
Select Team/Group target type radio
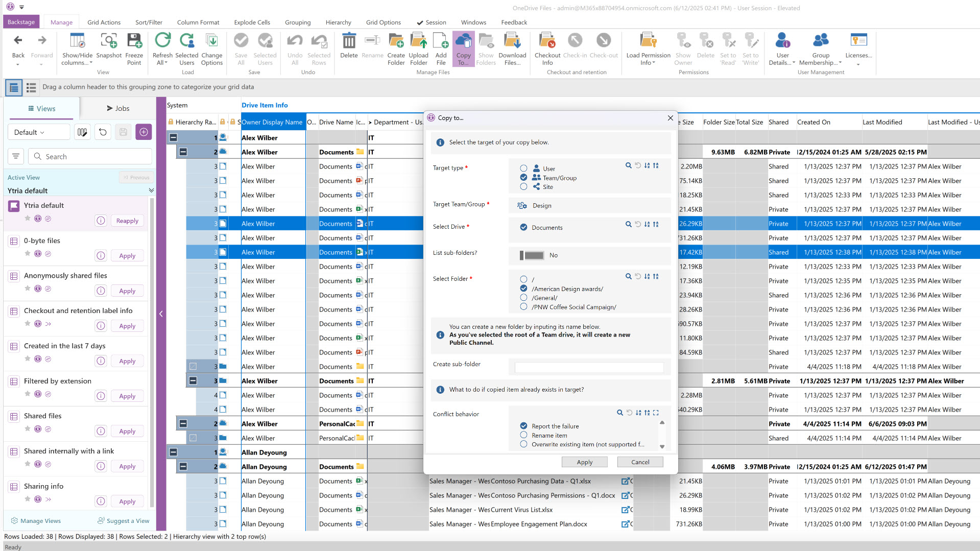[523, 177]
